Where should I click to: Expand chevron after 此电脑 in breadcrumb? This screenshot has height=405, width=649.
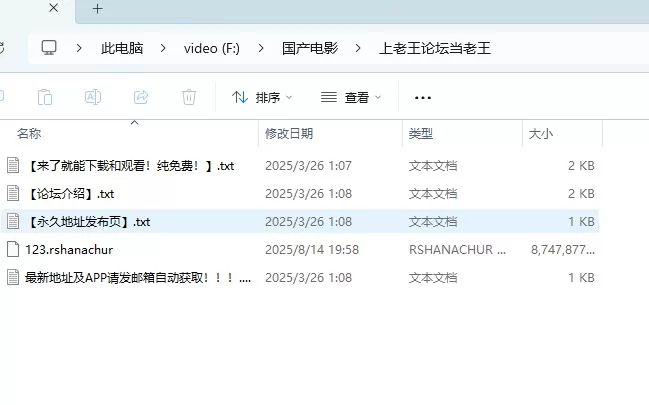click(163, 48)
